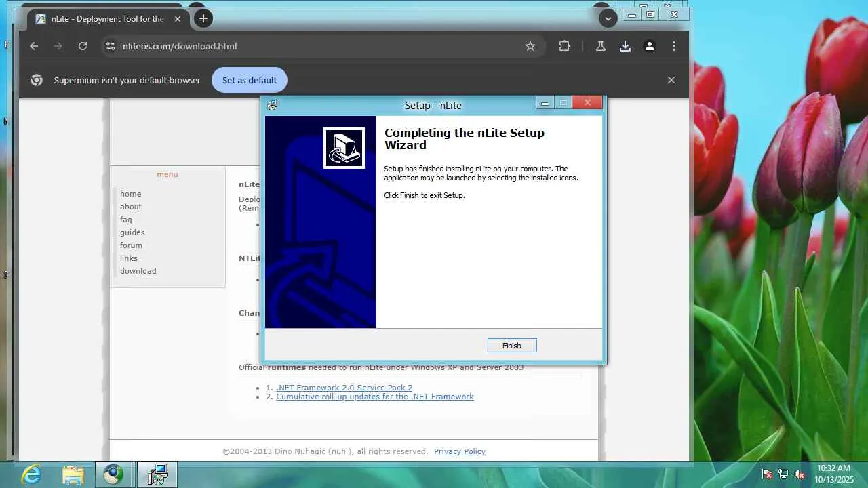The image size is (868, 488).
Task: Open the Privacy Policy link
Action: [x=460, y=451]
